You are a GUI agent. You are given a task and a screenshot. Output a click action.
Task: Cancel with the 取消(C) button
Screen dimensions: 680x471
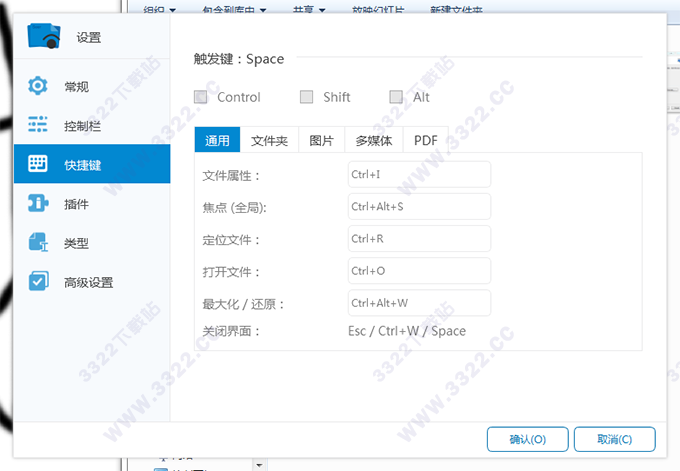(x=615, y=439)
